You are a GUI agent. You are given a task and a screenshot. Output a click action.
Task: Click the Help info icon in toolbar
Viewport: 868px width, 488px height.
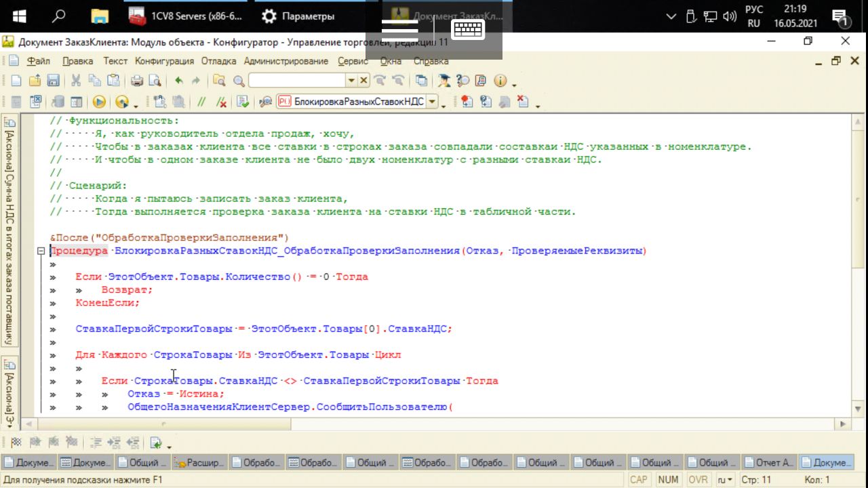pos(500,81)
